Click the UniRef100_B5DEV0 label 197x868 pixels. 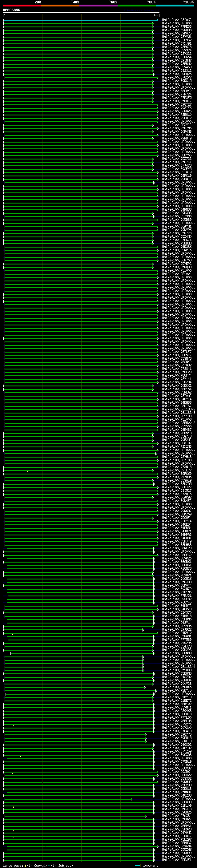click(177, 372)
